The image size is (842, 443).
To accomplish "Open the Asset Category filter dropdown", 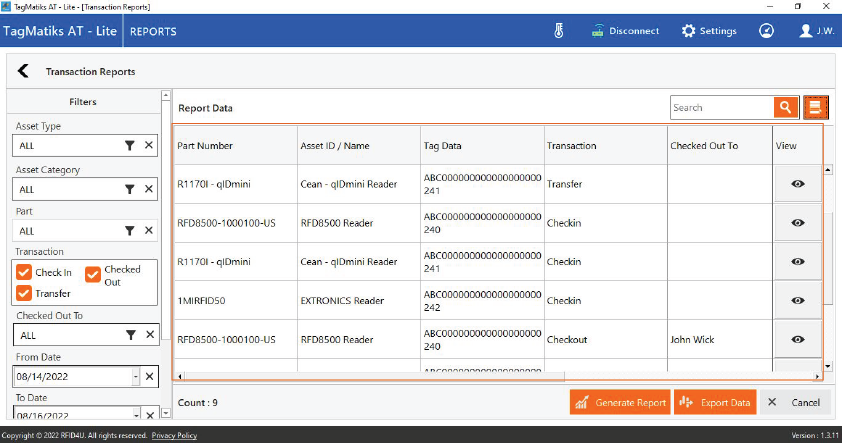I will click(129, 188).
